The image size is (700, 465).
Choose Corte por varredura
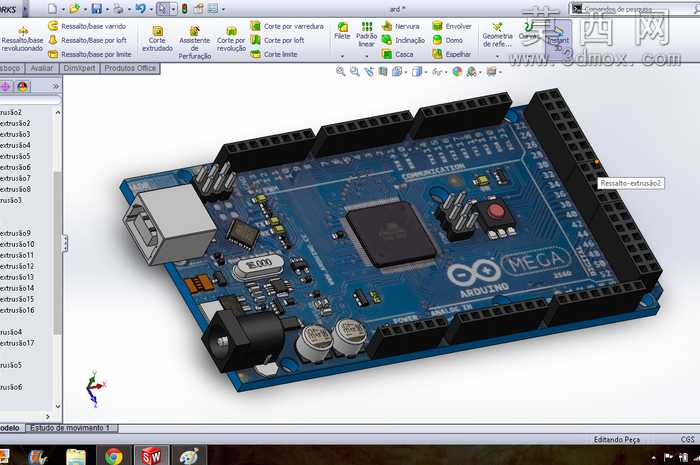click(x=287, y=26)
